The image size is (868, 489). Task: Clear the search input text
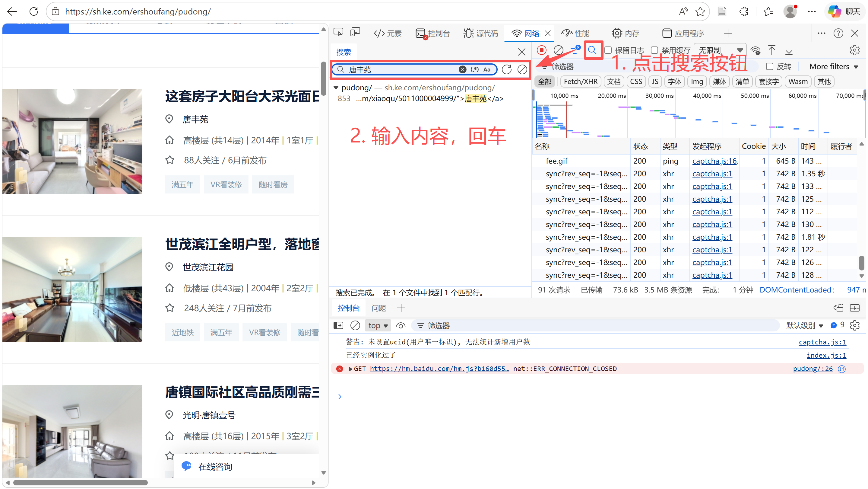463,69
